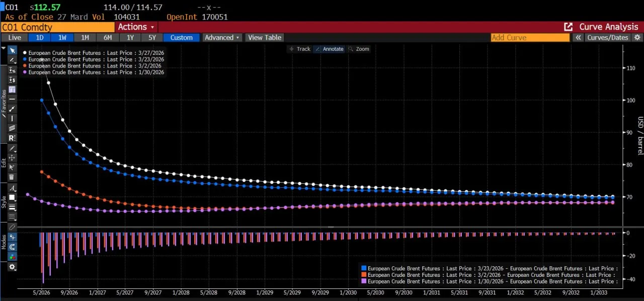This screenshot has width=644, height=301.
Task: Select the arrow pointer tool in sidebar
Action: 12,50
